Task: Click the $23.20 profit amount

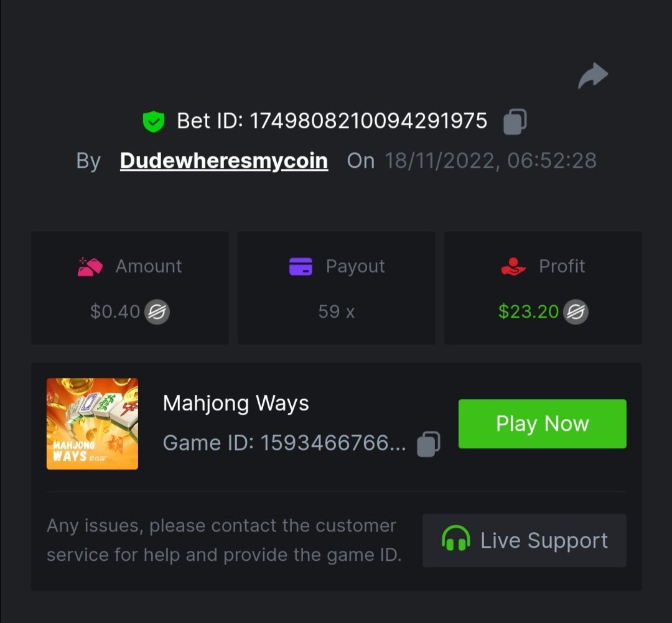Action: (x=528, y=311)
